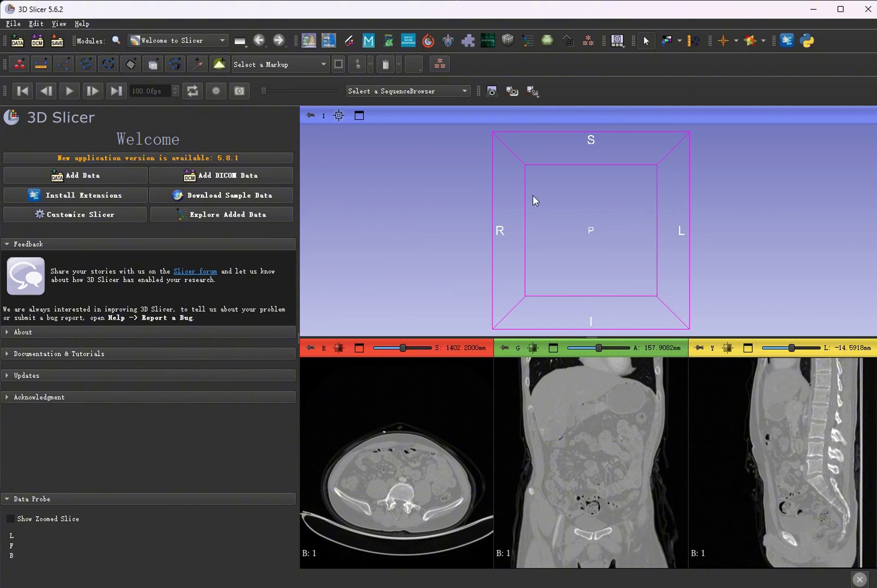The image size is (877, 588).
Task: Open the Select a Markup dropdown
Action: (280, 64)
